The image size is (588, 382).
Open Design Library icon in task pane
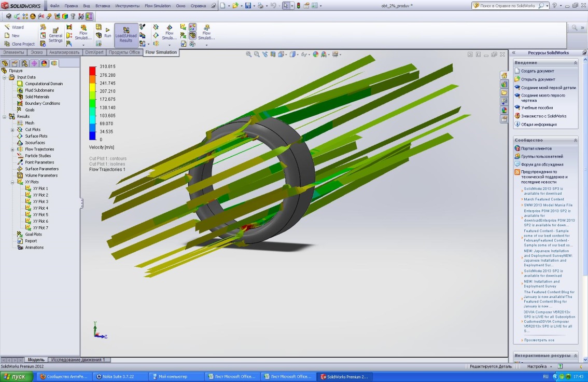click(x=505, y=84)
